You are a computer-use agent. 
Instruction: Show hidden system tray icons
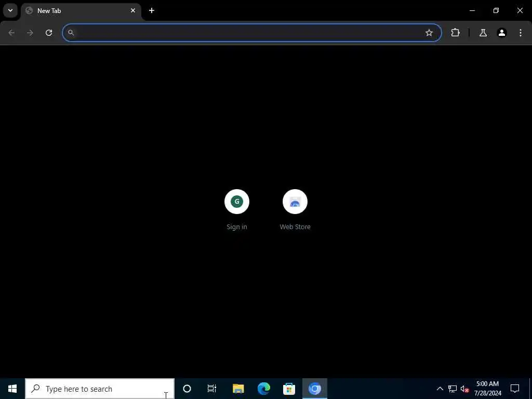point(440,389)
